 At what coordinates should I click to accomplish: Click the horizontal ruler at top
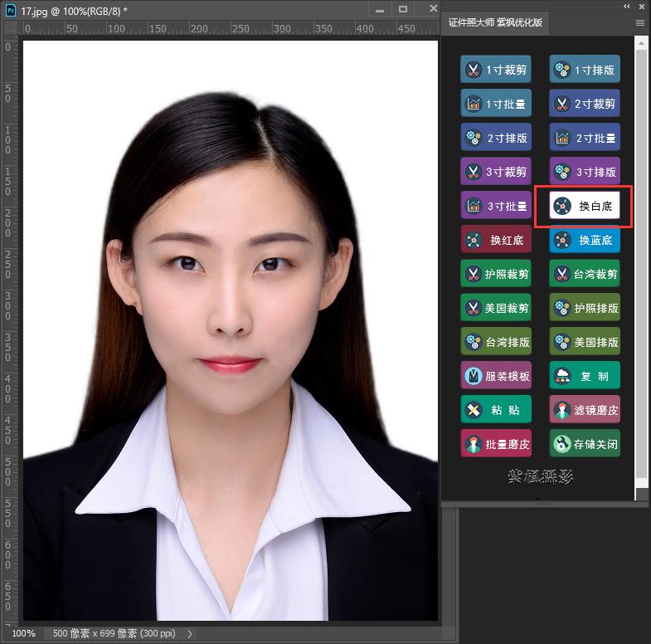click(x=228, y=28)
